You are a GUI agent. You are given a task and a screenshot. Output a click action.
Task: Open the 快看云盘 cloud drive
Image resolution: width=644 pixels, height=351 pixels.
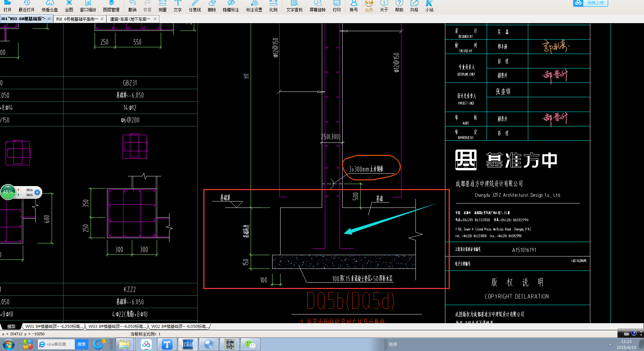click(x=50, y=6)
